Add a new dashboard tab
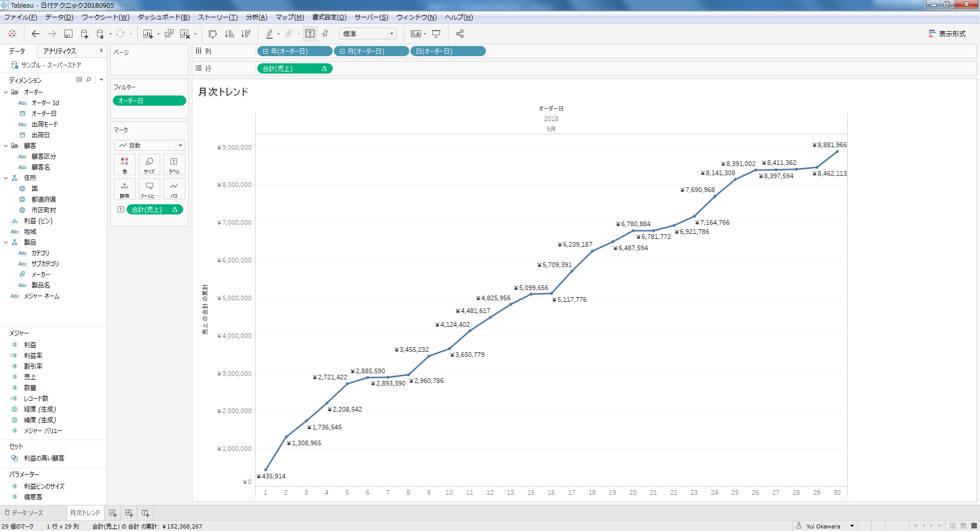This screenshot has height=531, width=980. (x=129, y=513)
